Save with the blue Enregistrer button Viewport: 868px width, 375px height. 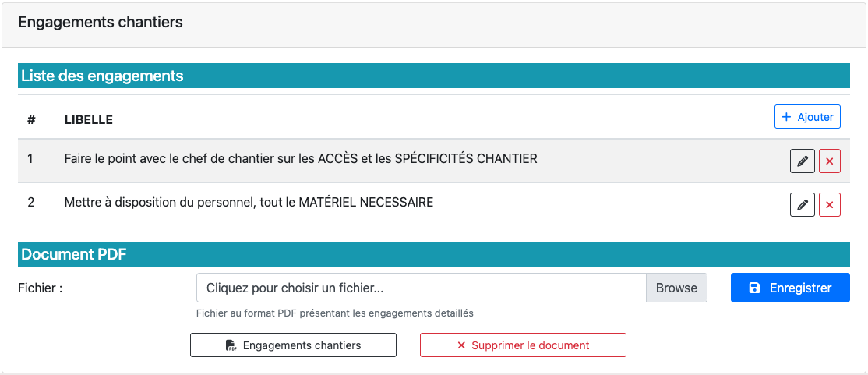click(x=790, y=288)
